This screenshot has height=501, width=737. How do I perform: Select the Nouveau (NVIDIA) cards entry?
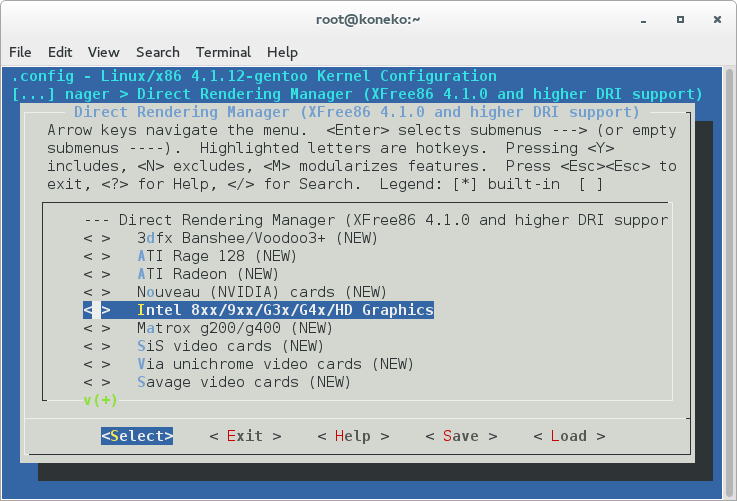(x=261, y=292)
